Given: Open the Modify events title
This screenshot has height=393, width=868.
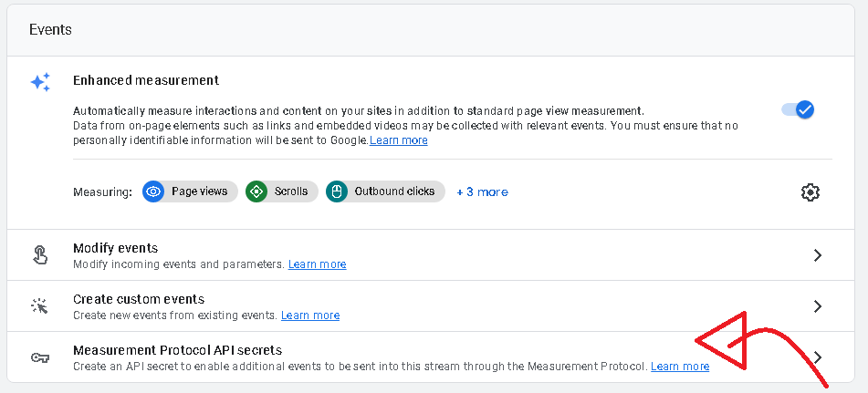Looking at the screenshot, I should 115,248.
